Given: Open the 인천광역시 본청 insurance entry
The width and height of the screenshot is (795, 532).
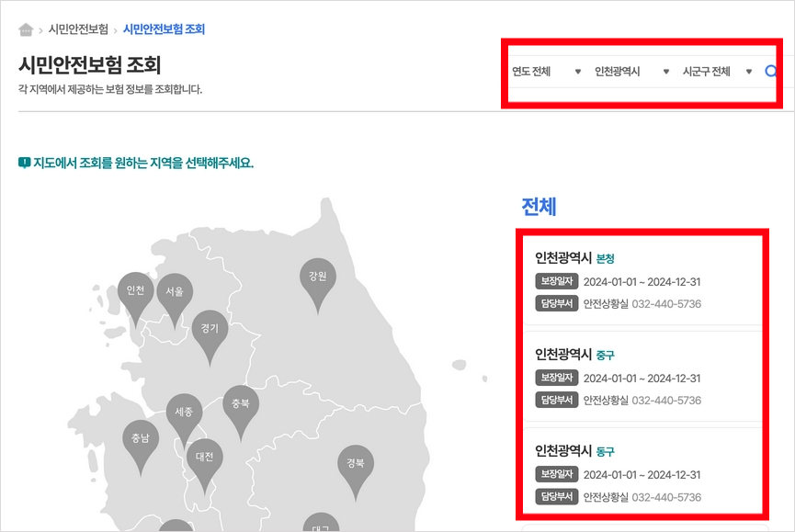Looking at the screenshot, I should 643,280.
